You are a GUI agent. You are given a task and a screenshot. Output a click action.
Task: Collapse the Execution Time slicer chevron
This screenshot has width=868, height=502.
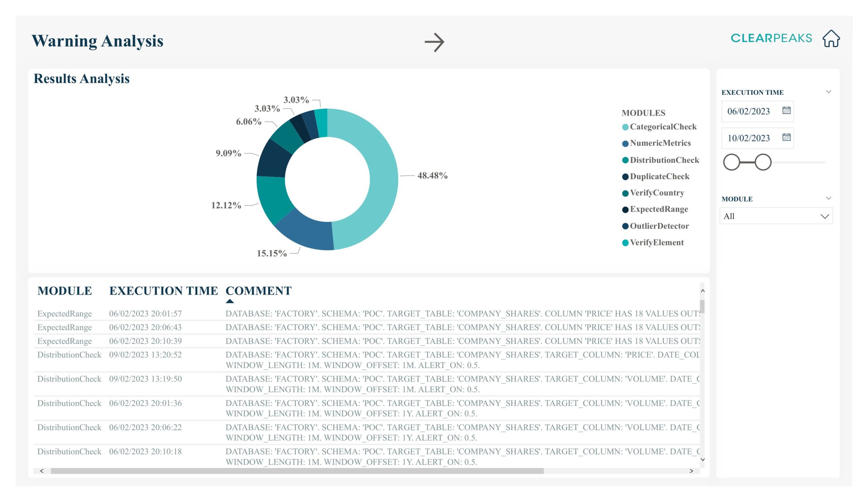point(828,92)
